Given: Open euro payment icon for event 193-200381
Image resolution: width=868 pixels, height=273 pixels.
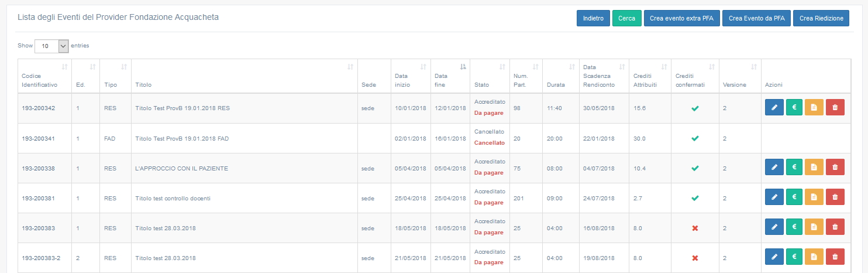Looking at the screenshot, I should click(x=794, y=197).
